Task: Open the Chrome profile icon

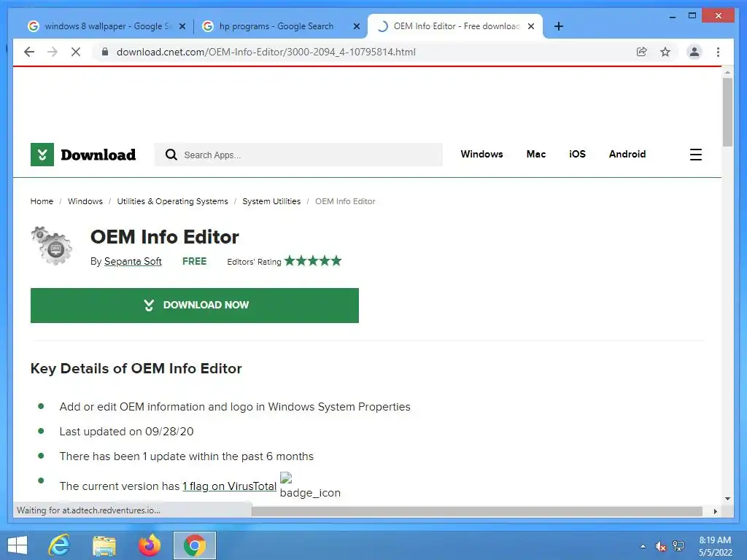Action: click(x=694, y=52)
